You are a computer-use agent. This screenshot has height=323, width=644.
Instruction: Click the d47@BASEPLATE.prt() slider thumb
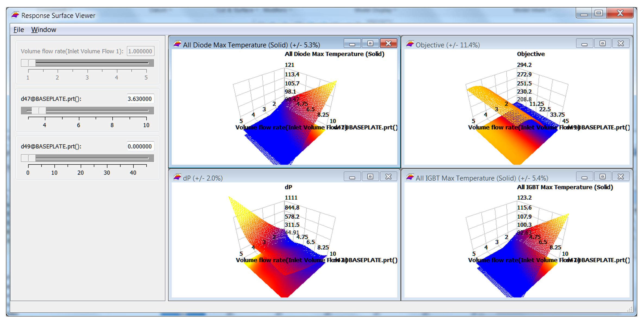[39, 111]
